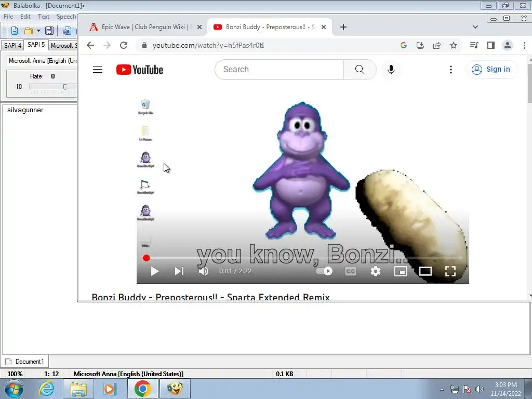Go back in Chrome
Viewport: 532px width, 399px height.
90,46
